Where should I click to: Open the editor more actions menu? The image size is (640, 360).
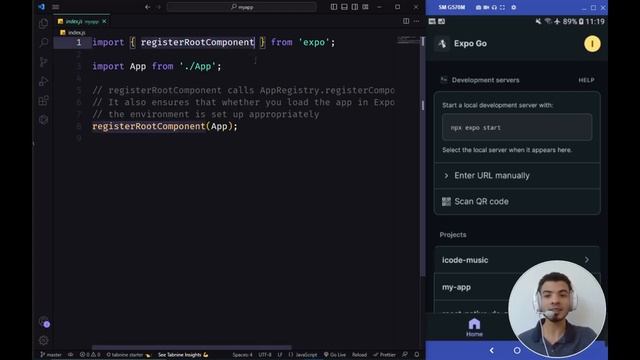(x=416, y=21)
